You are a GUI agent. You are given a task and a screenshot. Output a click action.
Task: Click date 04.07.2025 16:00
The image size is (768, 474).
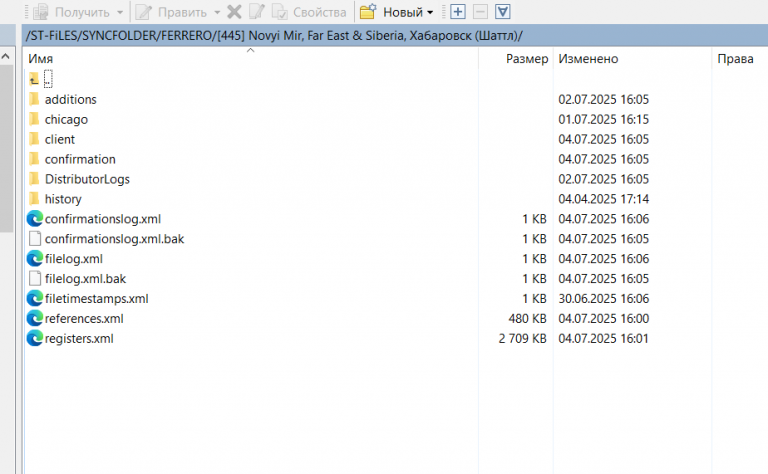(x=603, y=319)
